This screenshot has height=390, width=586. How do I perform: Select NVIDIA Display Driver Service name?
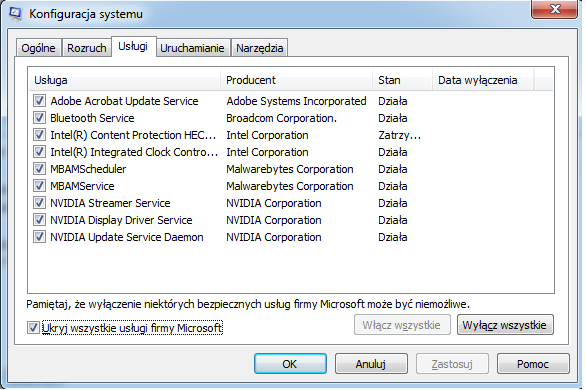coord(121,220)
